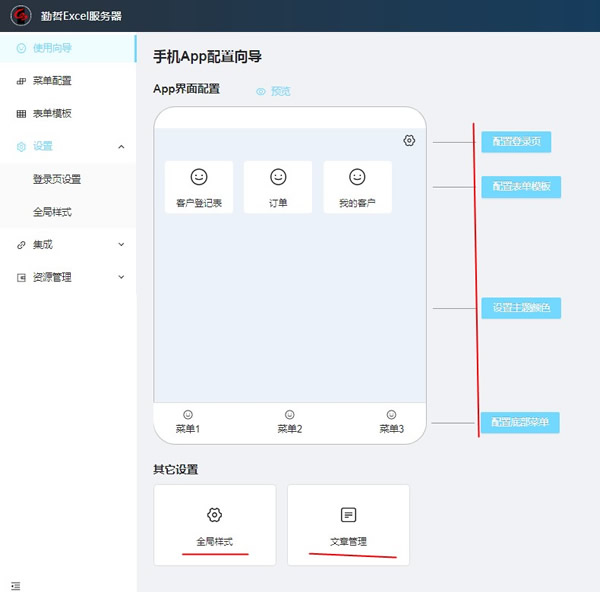Open the 我的客户 tile icon
This screenshot has width=600, height=592.
pyautogui.click(x=357, y=177)
